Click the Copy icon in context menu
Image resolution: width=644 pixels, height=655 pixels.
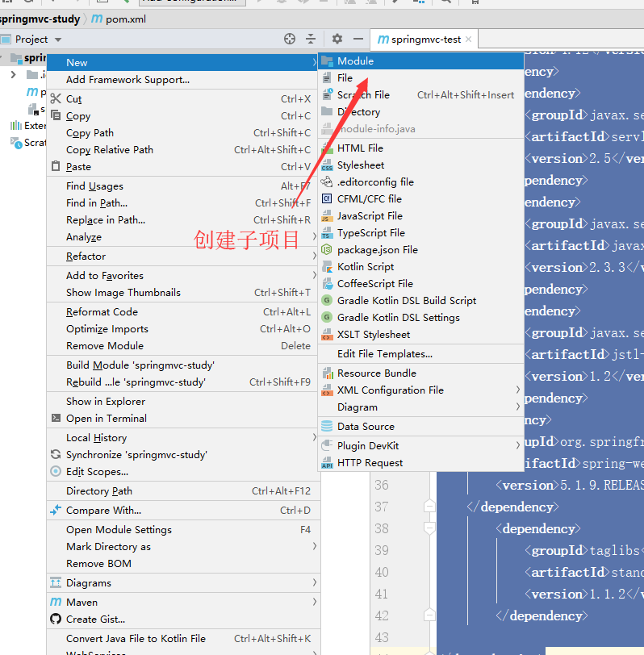coord(56,115)
